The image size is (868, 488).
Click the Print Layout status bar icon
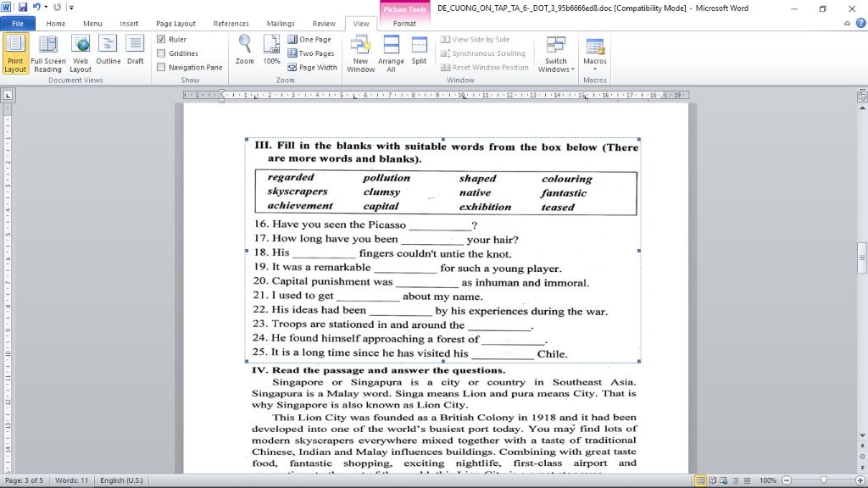tap(700, 480)
